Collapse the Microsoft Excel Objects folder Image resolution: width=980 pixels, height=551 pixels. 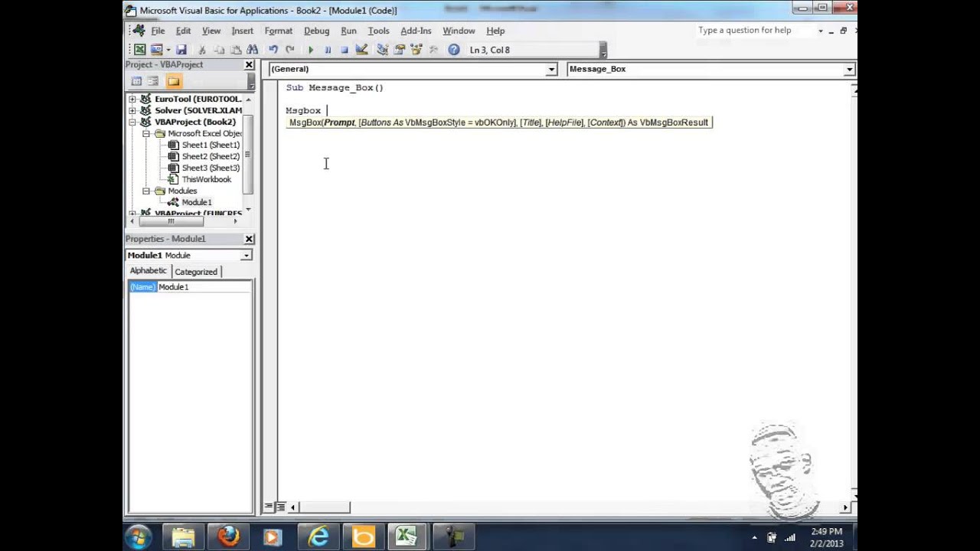[x=145, y=133]
